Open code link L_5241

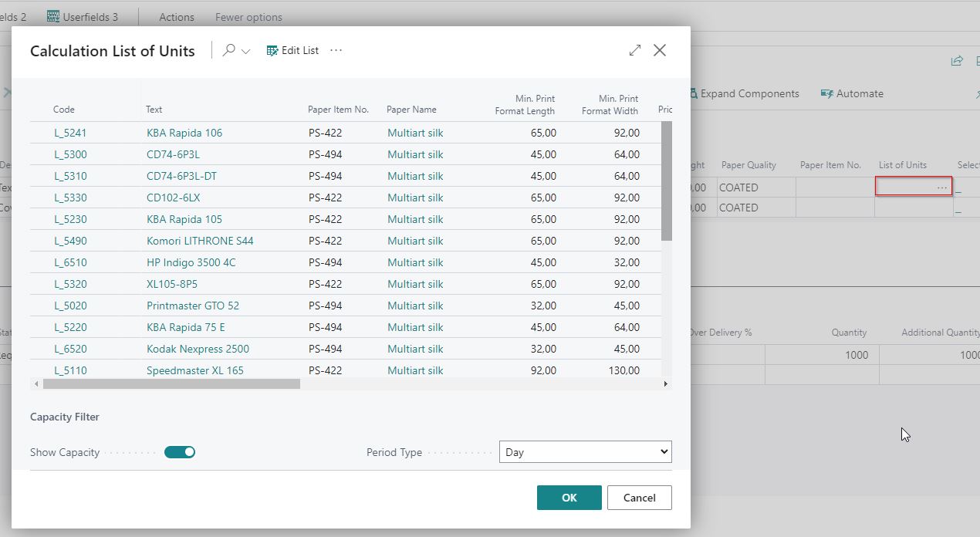click(70, 133)
